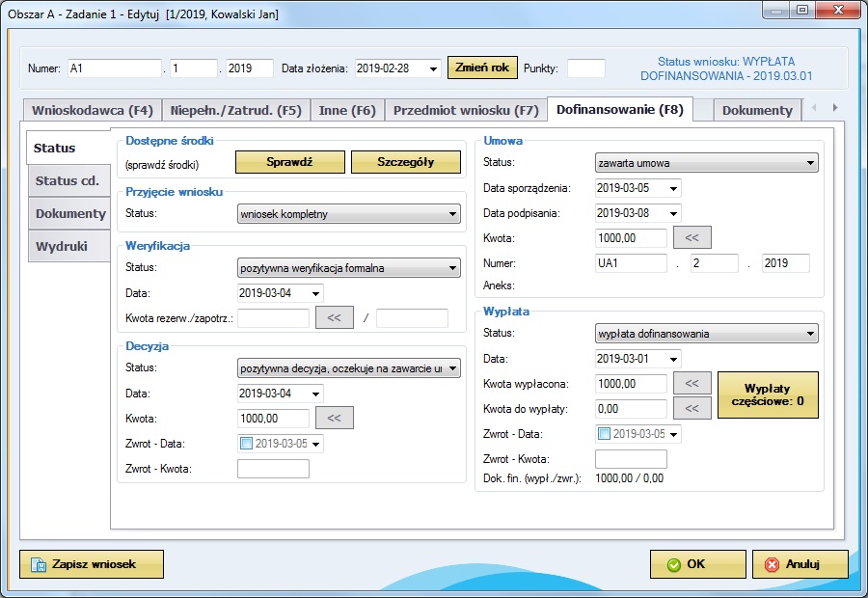Click the red Anuluj cancel button

pyautogui.click(x=800, y=564)
